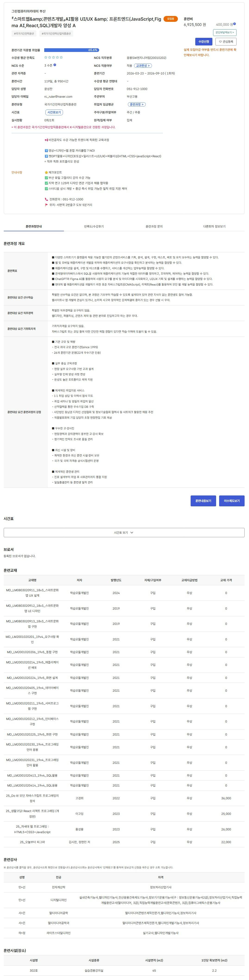Click instructor 하*정 in the instructor table
The height and width of the screenshot is (980, 249).
click(x=22, y=933)
